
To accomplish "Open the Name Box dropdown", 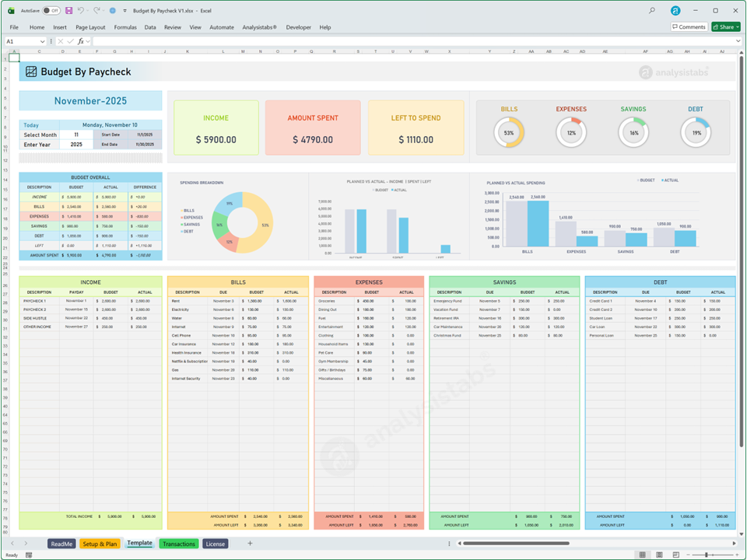I will click(43, 41).
